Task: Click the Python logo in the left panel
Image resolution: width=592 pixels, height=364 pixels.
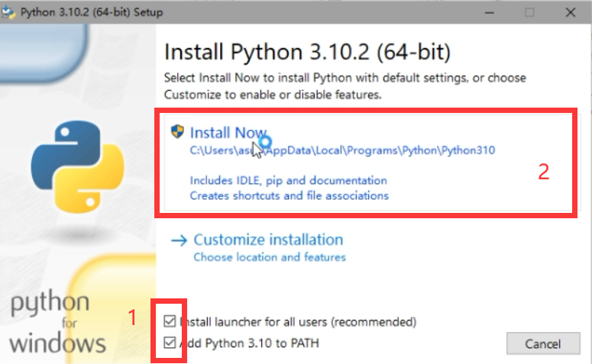Action: point(78,166)
